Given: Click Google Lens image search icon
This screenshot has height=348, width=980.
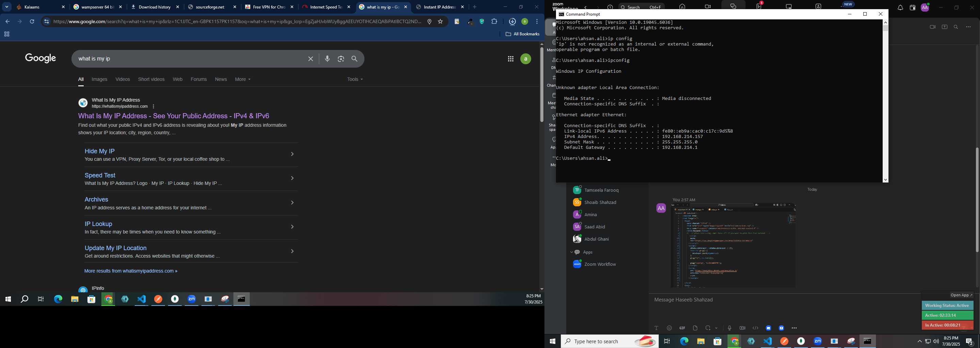Looking at the screenshot, I should 341,59.
